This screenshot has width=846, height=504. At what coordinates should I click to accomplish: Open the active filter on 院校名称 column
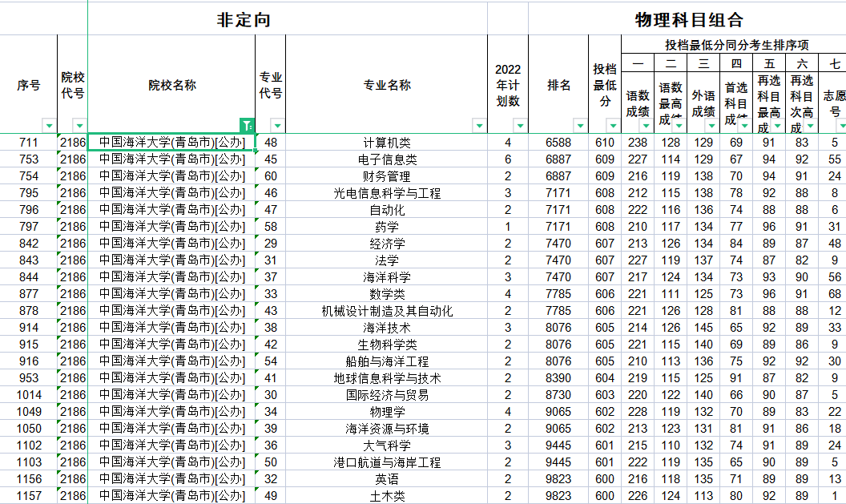(x=247, y=126)
